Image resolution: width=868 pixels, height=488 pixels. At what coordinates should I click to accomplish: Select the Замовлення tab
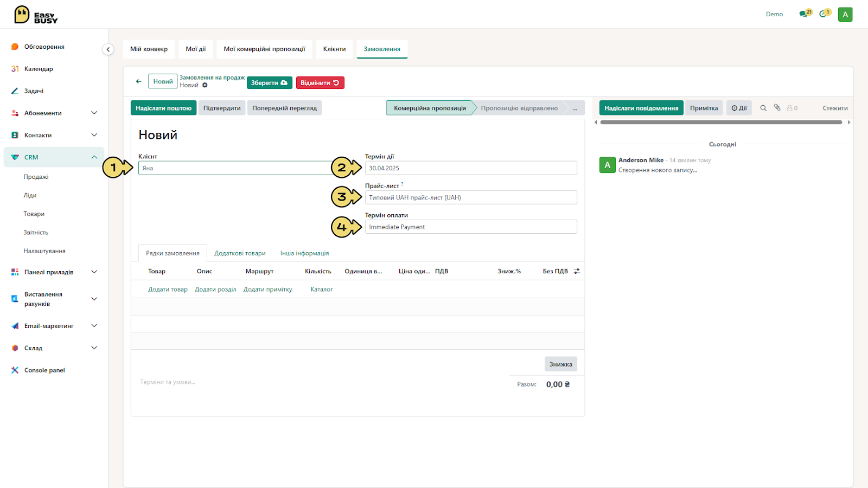tap(382, 49)
